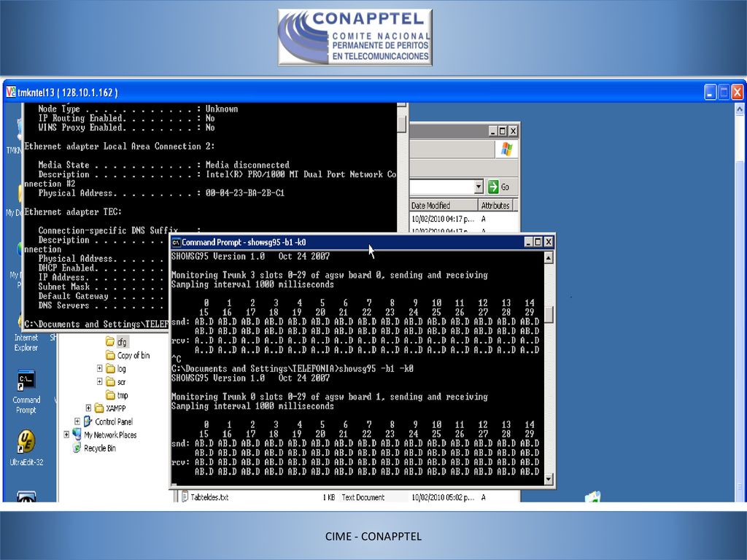This screenshot has height=560, width=747.
Task: Select the scr folder in the tree
Action: tap(116, 382)
